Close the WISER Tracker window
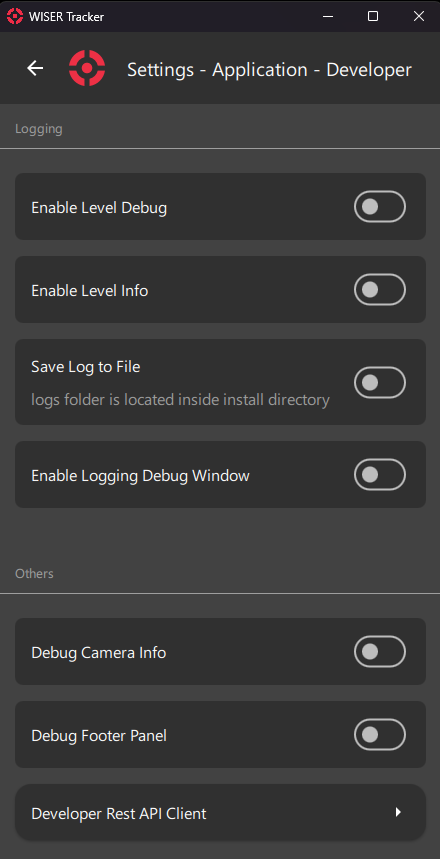 tap(419, 16)
